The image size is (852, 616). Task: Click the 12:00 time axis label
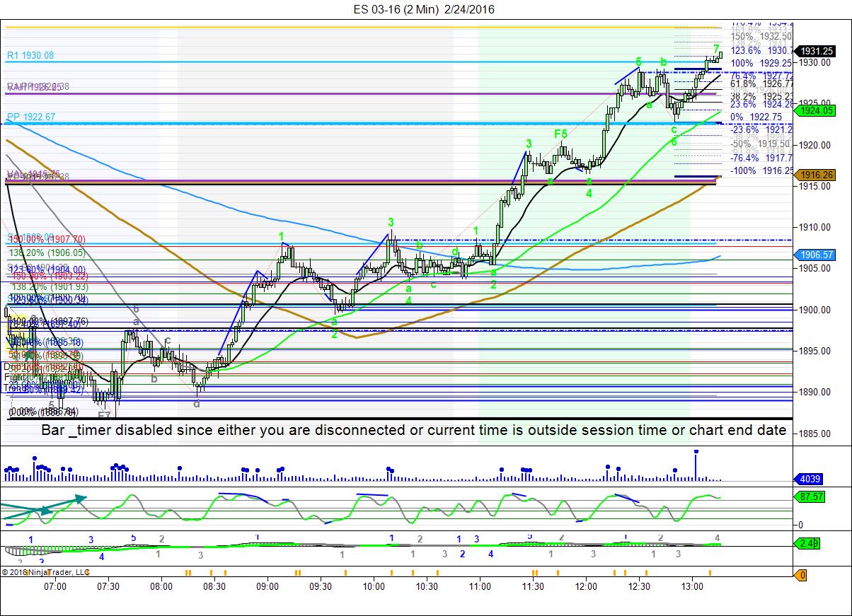pos(586,586)
